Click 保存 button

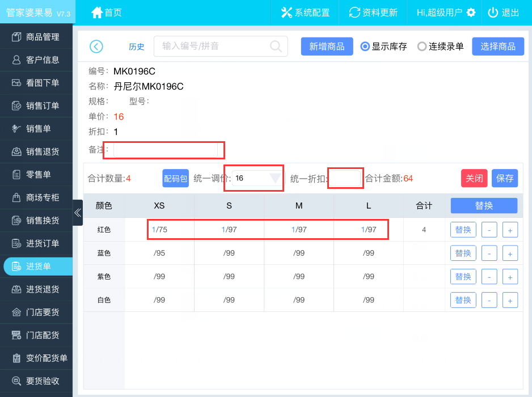(x=505, y=179)
